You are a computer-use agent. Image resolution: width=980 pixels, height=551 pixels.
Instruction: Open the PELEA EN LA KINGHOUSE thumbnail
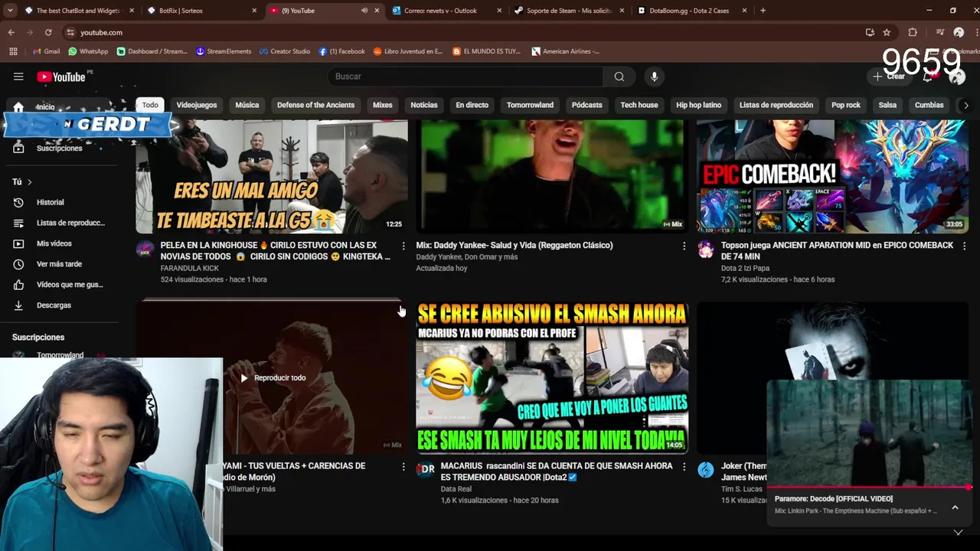pyautogui.click(x=272, y=177)
